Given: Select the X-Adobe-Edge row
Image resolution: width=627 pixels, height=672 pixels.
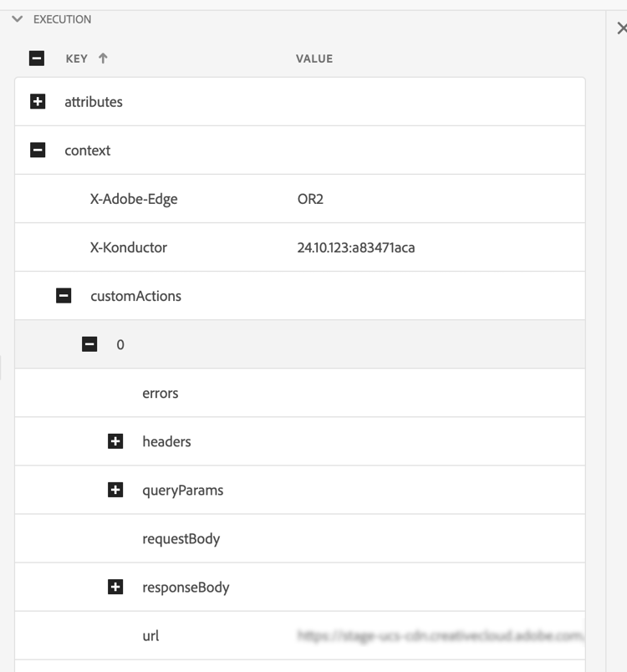Looking at the screenshot, I should 134,199.
